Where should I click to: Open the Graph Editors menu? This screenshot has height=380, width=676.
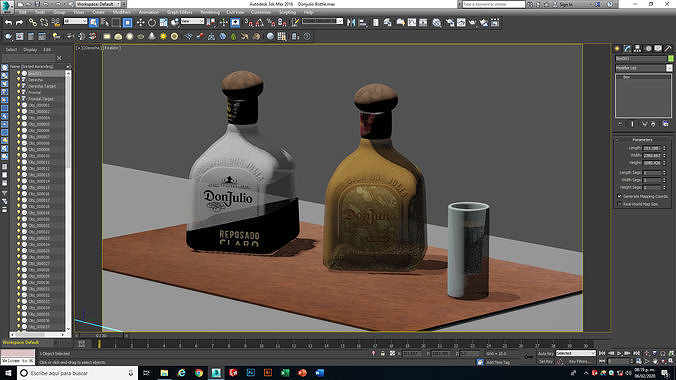click(x=179, y=13)
